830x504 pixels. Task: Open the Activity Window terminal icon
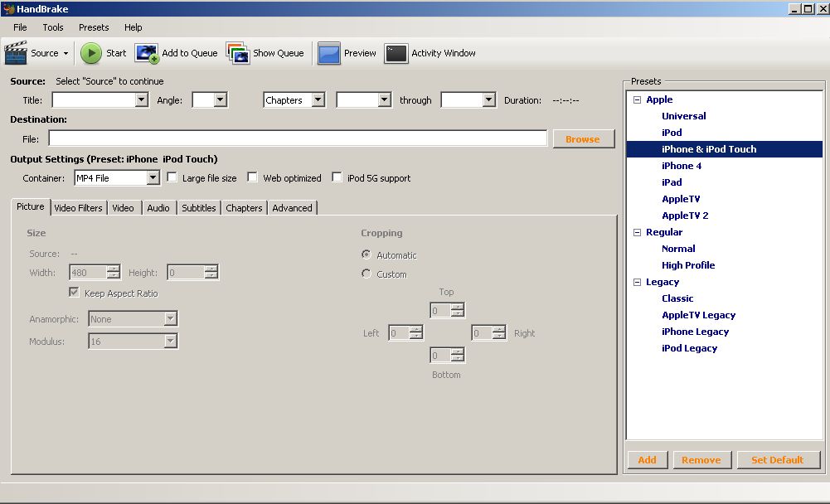[396, 53]
